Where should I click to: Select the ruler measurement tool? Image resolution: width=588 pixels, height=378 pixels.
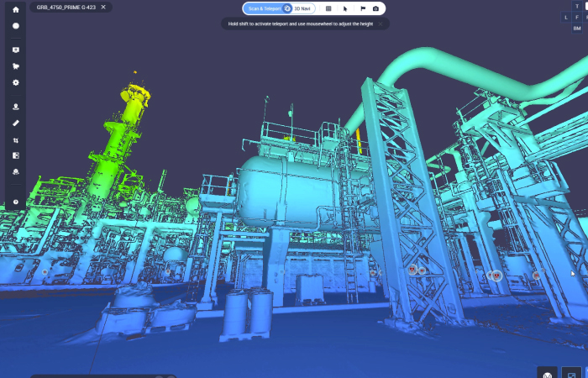[x=15, y=123]
